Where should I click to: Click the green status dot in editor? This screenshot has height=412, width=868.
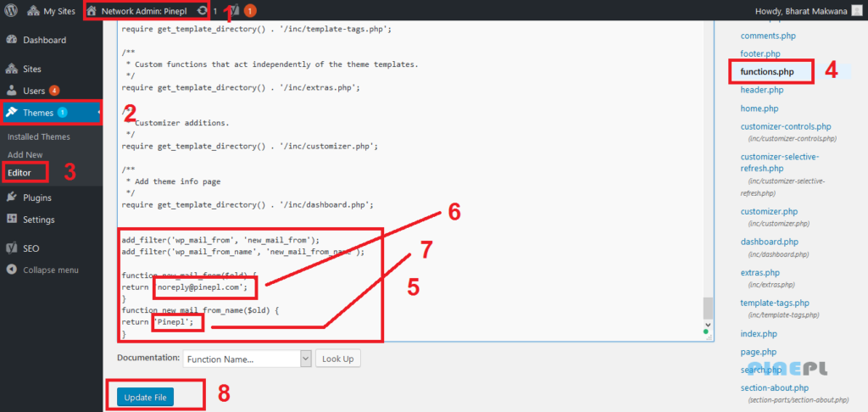pos(706,331)
